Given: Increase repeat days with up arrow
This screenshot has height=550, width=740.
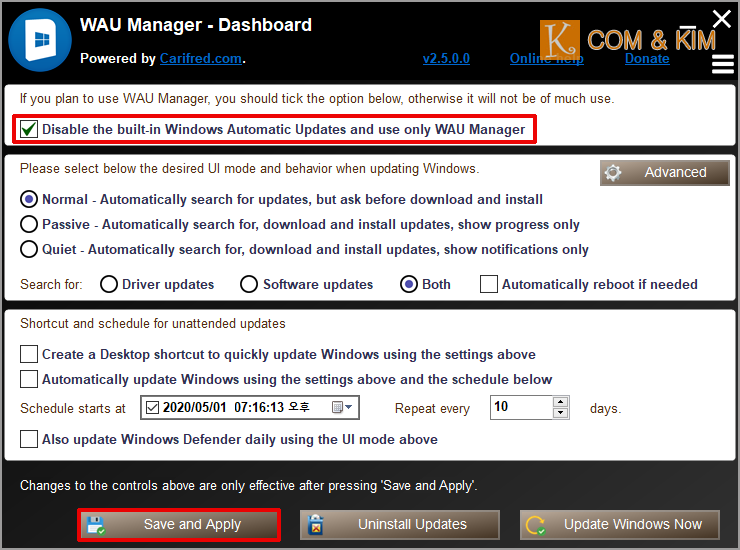Looking at the screenshot, I should [x=560, y=402].
